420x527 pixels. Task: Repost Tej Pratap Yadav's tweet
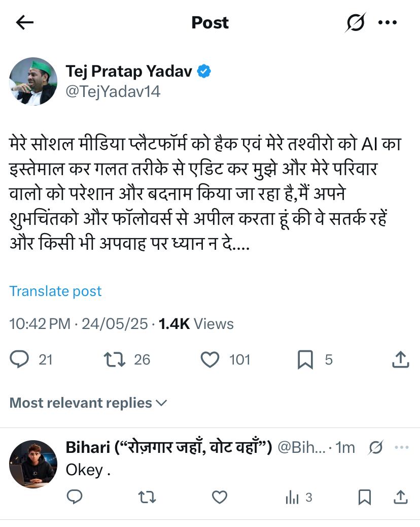coord(114,359)
